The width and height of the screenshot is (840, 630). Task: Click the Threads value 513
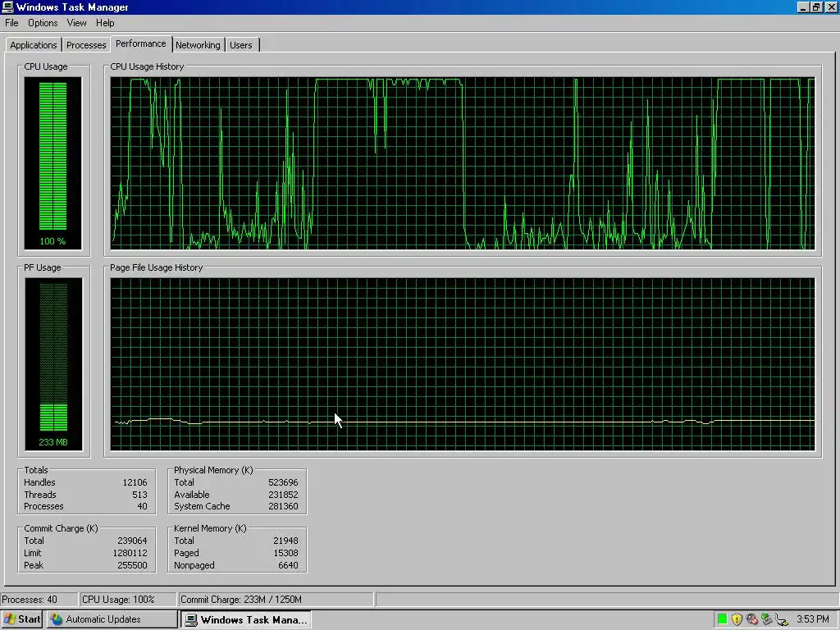pyautogui.click(x=139, y=495)
